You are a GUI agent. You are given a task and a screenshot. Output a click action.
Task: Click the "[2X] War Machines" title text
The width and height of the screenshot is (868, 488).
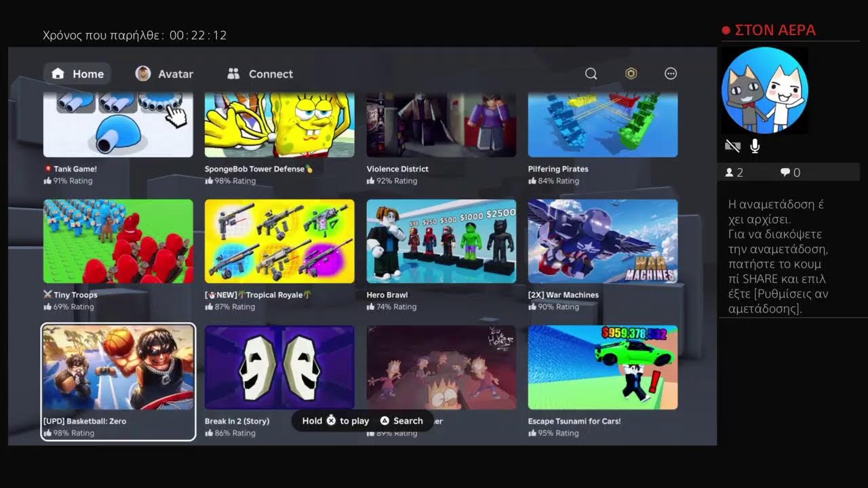(564, 295)
